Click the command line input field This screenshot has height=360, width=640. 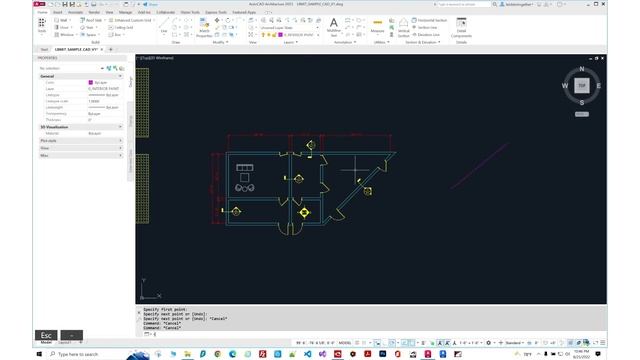[x=376, y=334]
